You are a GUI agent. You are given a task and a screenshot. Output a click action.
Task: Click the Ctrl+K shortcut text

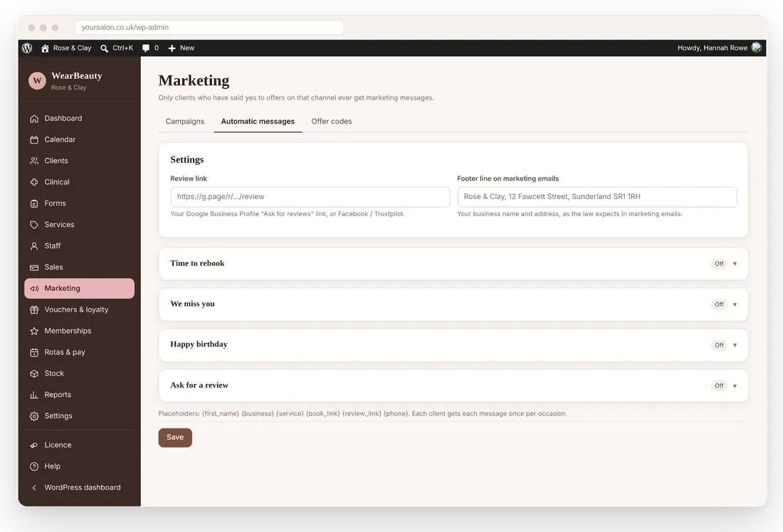[x=123, y=48]
